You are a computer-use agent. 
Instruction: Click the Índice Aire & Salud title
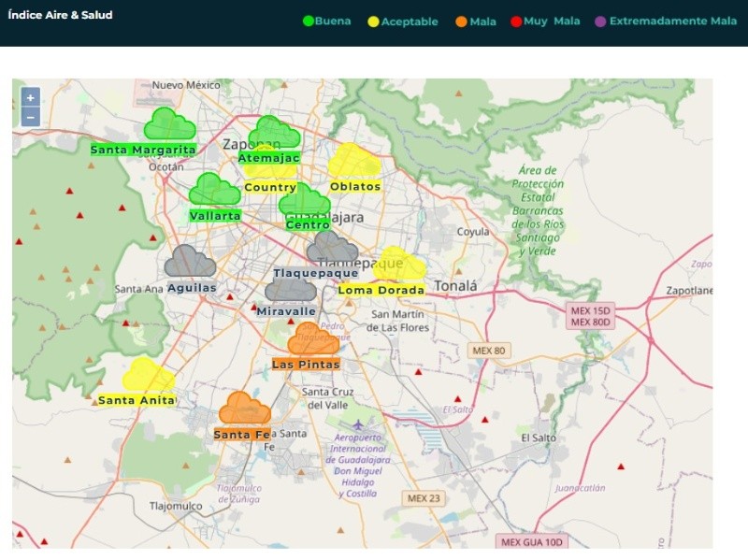pos(60,16)
